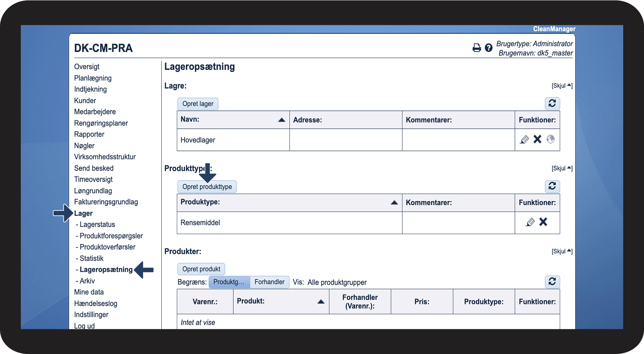Select the Forhandler filter toggle

[269, 282]
